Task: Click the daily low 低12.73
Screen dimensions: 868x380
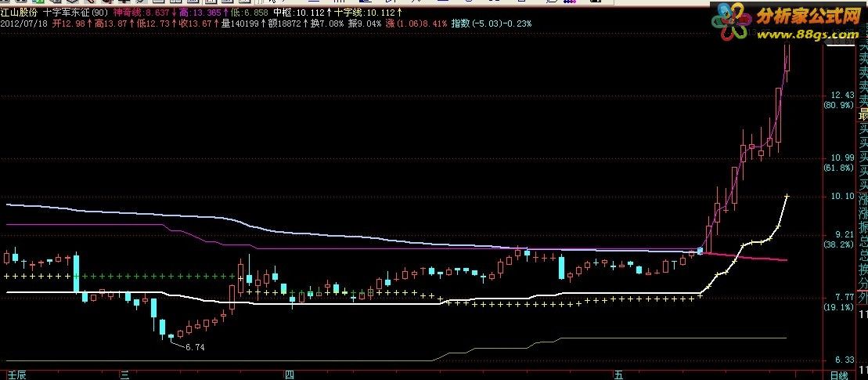Action: [x=155, y=24]
